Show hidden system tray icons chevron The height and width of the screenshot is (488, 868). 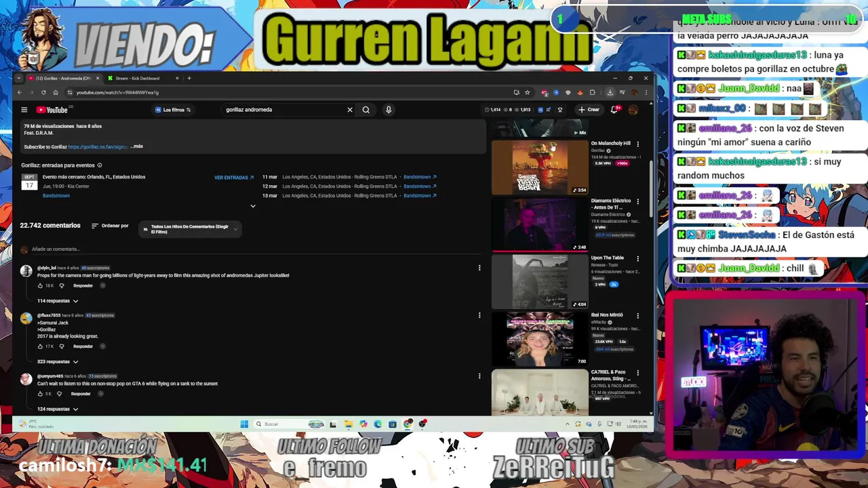568,424
